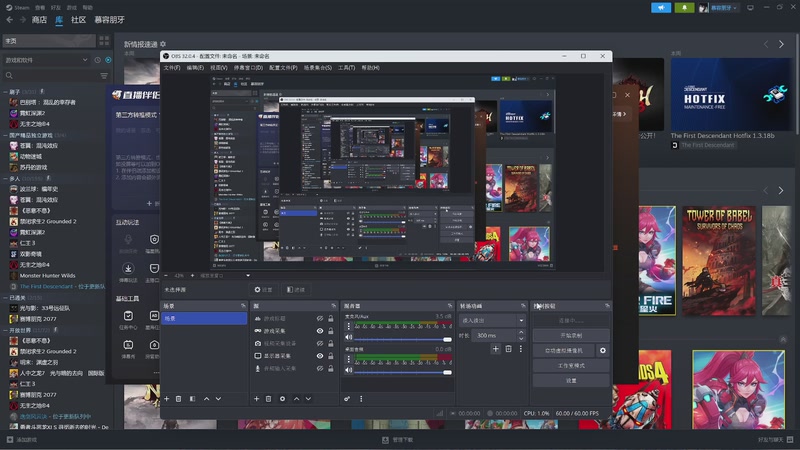Toggle lock on display capture source
Image resolution: width=800 pixels, height=450 pixels.
(x=331, y=356)
